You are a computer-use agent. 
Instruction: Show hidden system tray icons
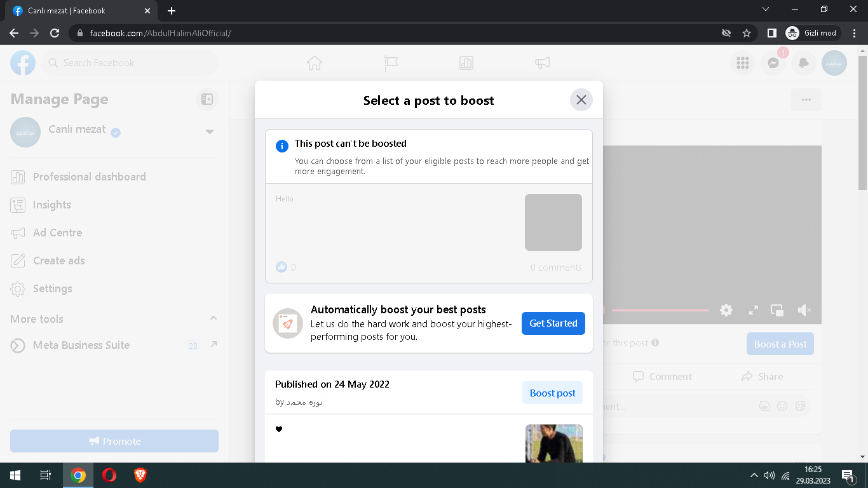(754, 475)
